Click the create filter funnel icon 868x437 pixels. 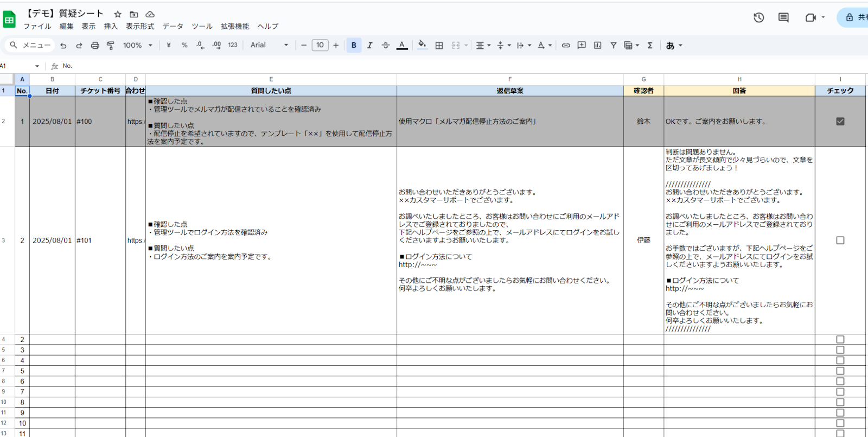614,46
